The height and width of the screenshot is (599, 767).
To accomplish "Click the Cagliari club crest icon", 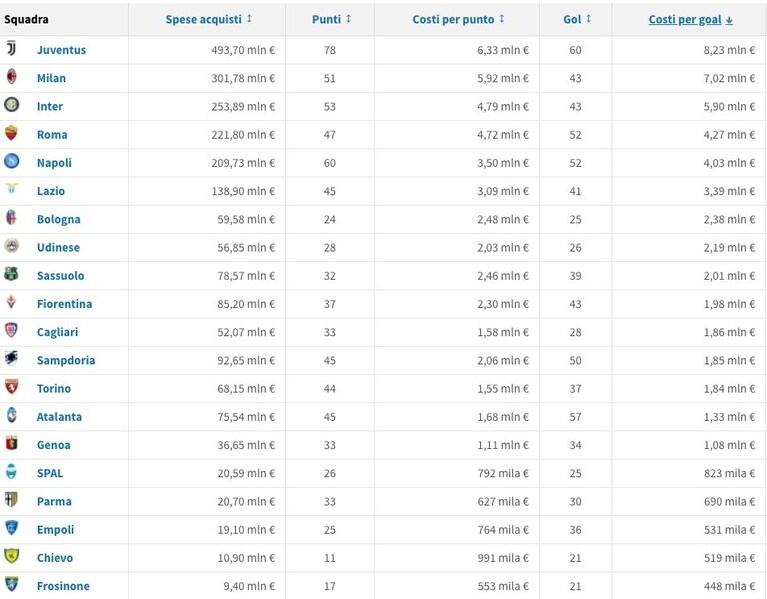I will (x=11, y=330).
